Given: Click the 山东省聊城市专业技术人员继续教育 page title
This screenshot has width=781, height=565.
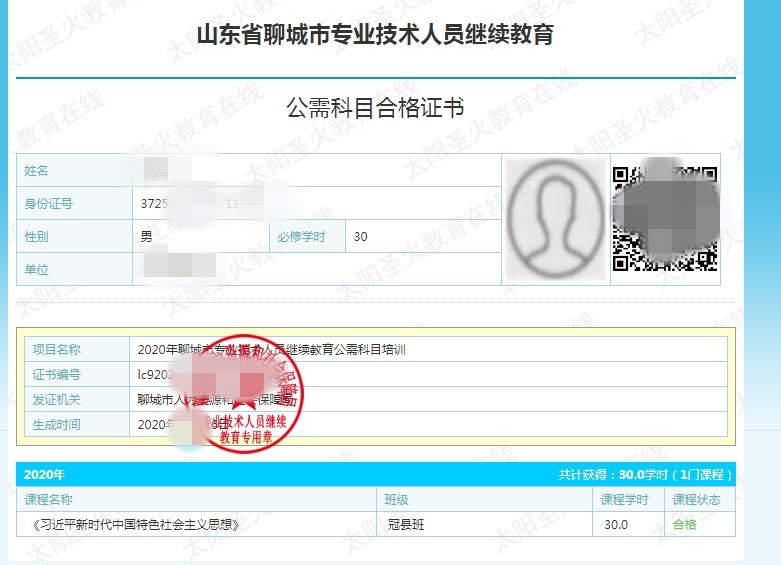Looking at the screenshot, I should coord(374,35).
